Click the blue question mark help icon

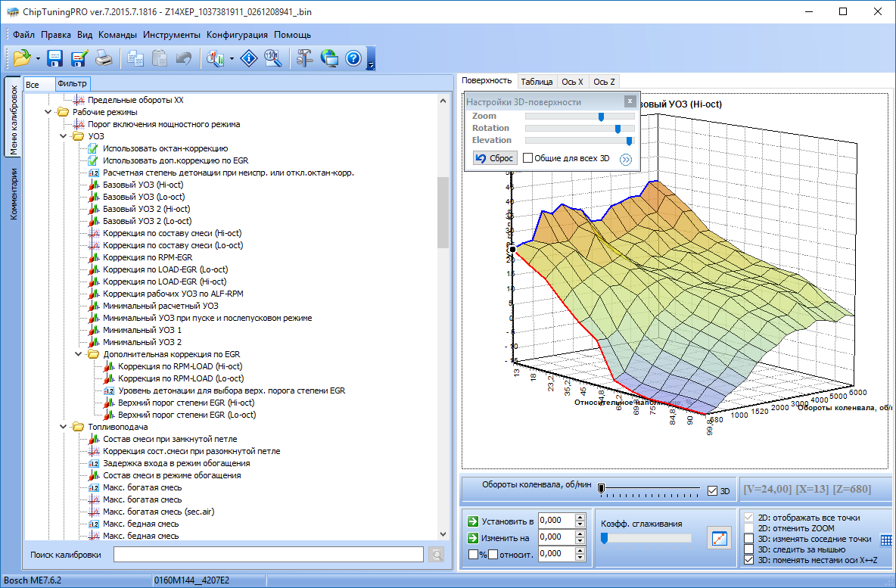pos(353,59)
